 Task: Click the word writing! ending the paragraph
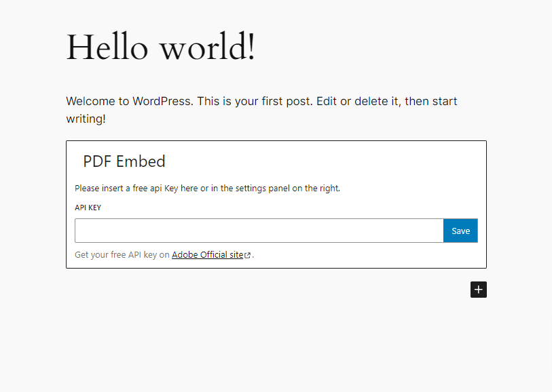(86, 119)
